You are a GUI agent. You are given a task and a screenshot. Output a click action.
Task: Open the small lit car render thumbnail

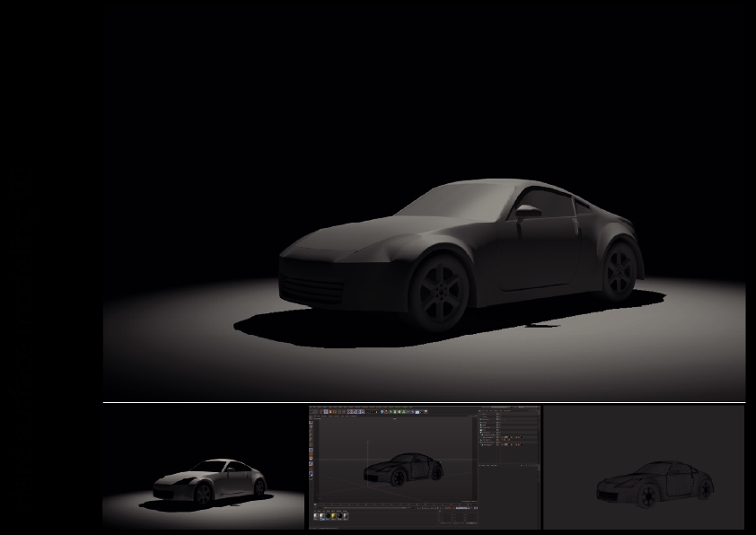(203, 467)
